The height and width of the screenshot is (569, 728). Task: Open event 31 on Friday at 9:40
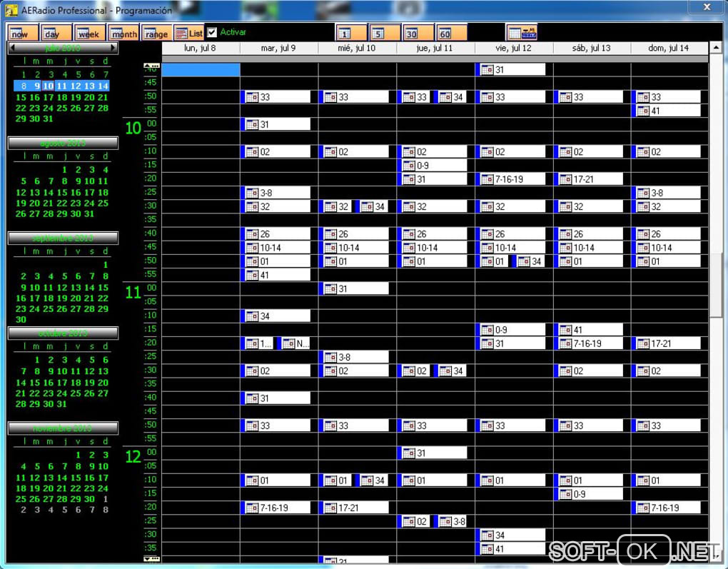510,70
